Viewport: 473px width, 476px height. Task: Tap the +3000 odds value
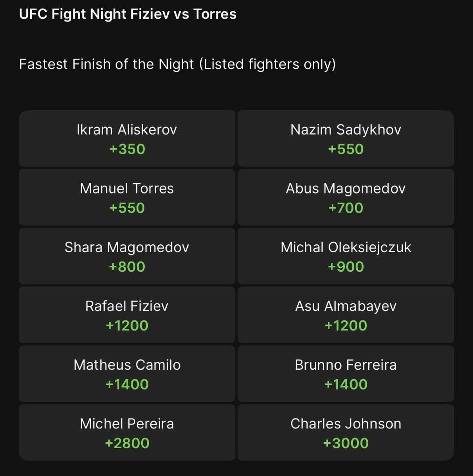(346, 443)
